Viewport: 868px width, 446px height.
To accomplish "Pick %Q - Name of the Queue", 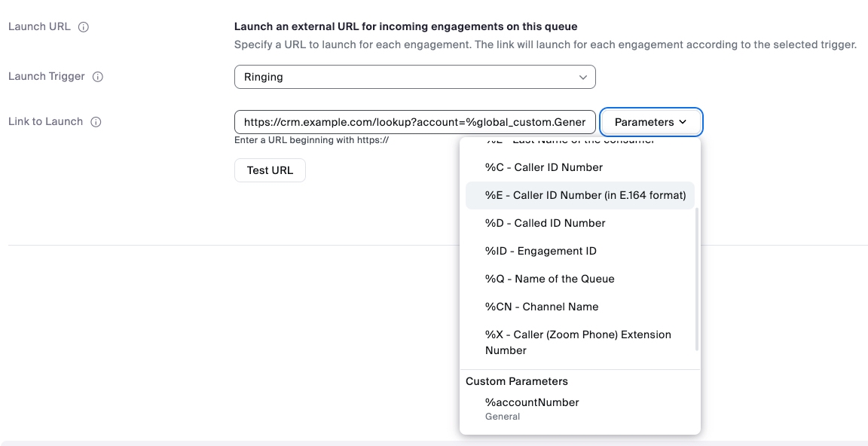I will (549, 279).
